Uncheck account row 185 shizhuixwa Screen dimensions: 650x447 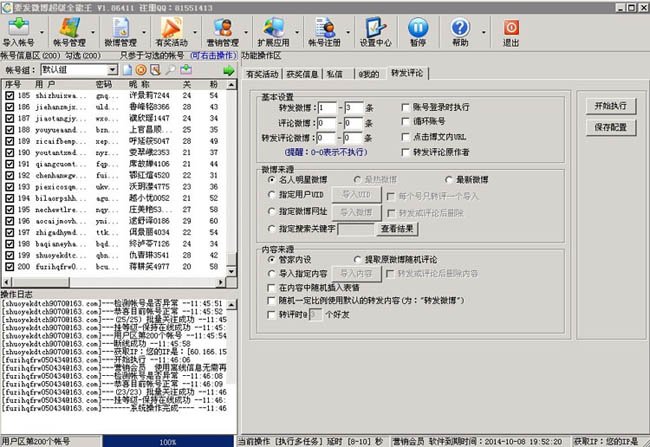[10, 96]
